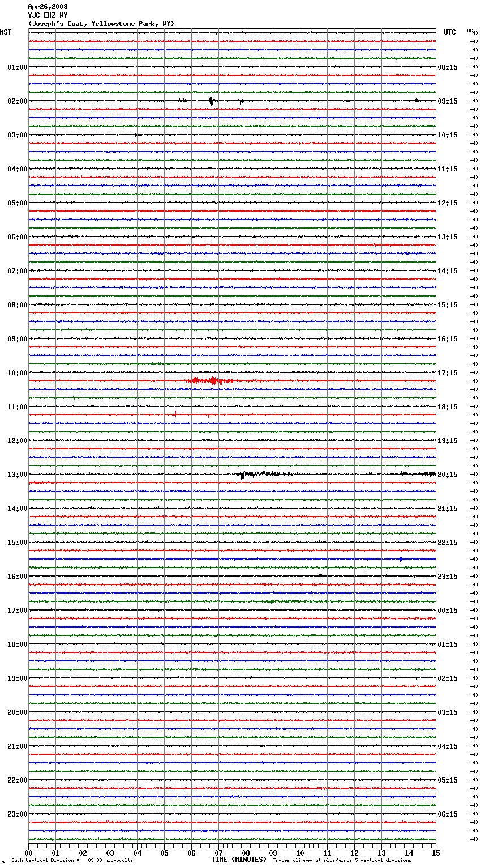Image resolution: width=481 pixels, height=868 pixels.
Task: Click the 10:00 MST time label
Action: pyautogui.click(x=18, y=373)
